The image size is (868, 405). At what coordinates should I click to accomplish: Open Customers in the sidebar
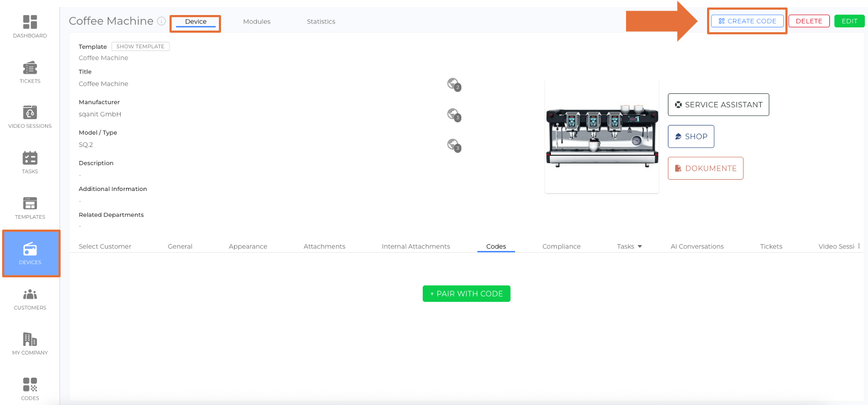[x=30, y=299]
